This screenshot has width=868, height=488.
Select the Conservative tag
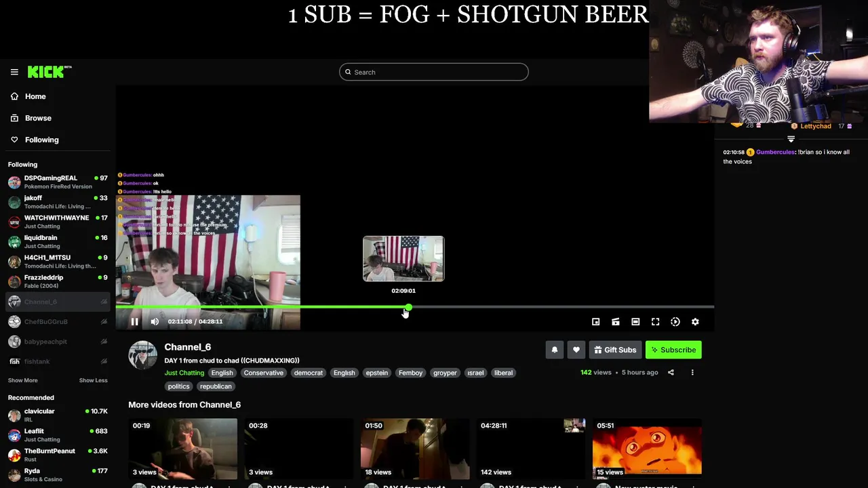264,373
